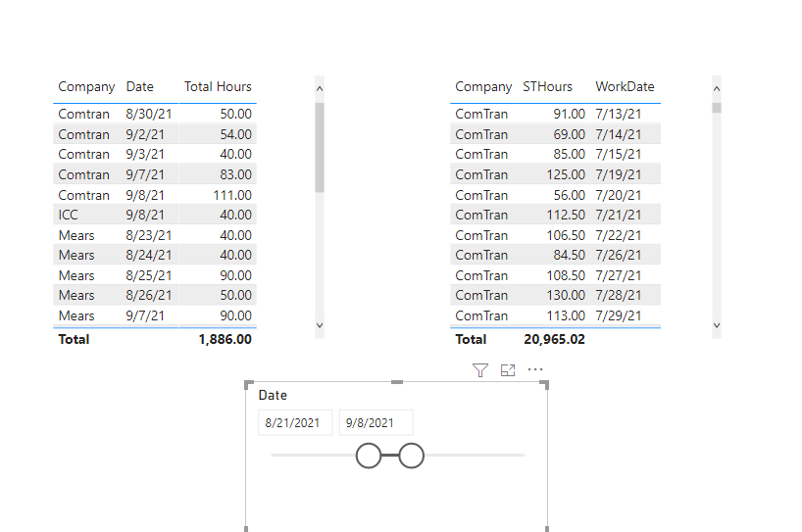
Task: Select the 7/22/21 WorkDate cell
Action: [x=619, y=235]
